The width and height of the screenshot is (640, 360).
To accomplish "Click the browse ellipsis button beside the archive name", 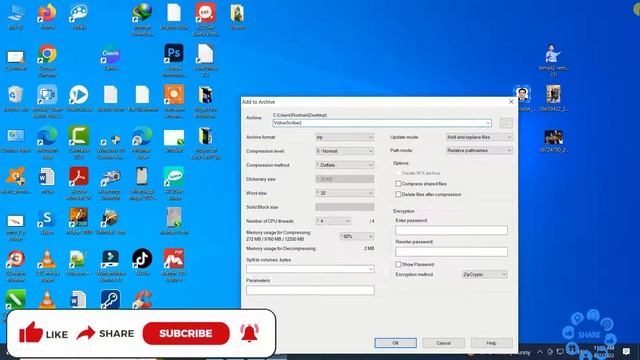I will pos(506,123).
